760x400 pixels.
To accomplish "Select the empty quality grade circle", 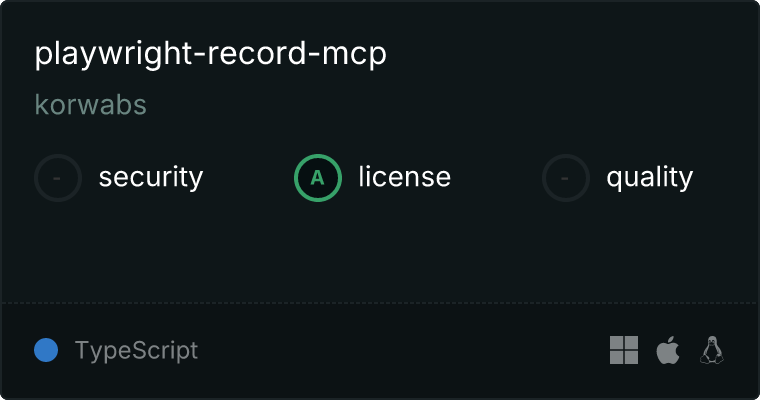I will (566, 178).
